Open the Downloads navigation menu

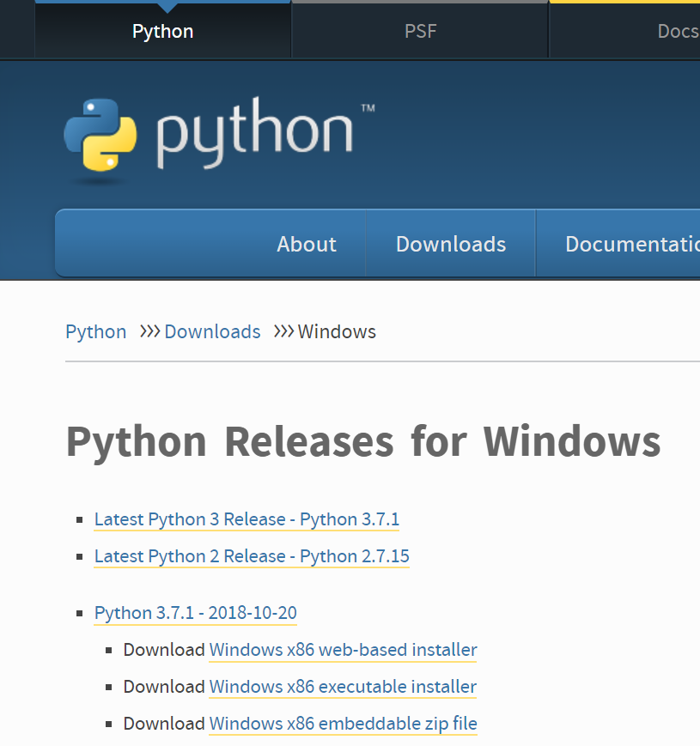[x=451, y=244]
